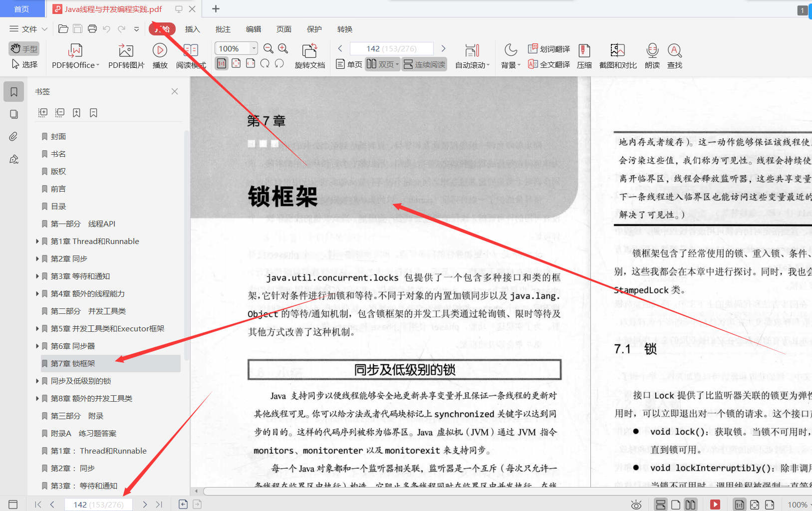The image size is (812, 511).
Task: Open the 第7章 锁框架 bookmark
Action: 111,363
